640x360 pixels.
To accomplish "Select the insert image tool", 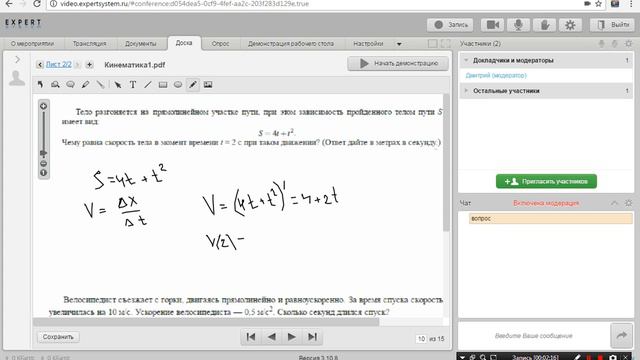I will [x=208, y=84].
